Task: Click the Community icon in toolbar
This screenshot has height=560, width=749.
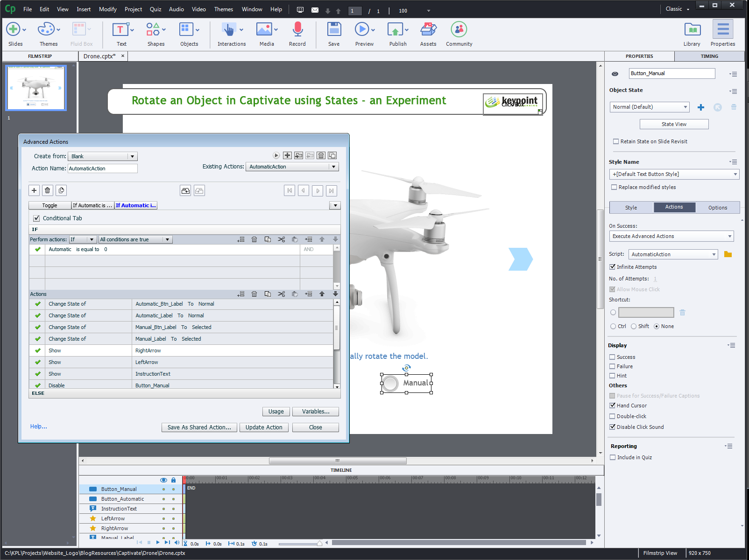Action: pyautogui.click(x=459, y=30)
